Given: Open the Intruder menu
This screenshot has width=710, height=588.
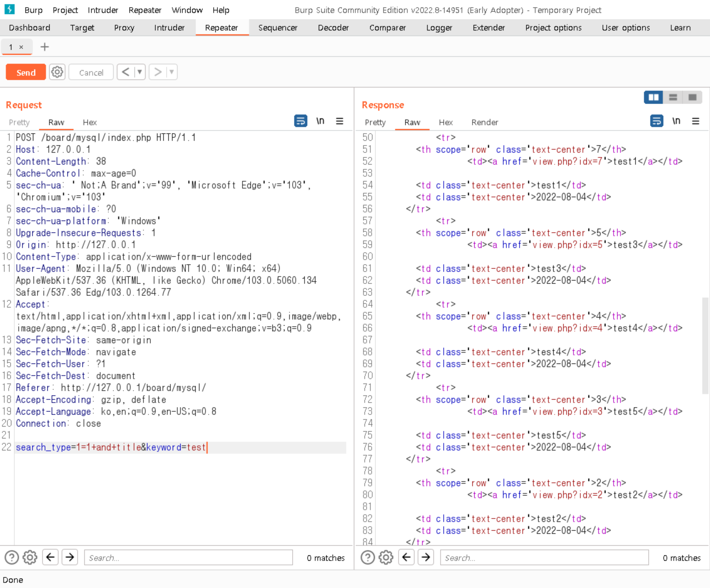Looking at the screenshot, I should (x=103, y=10).
